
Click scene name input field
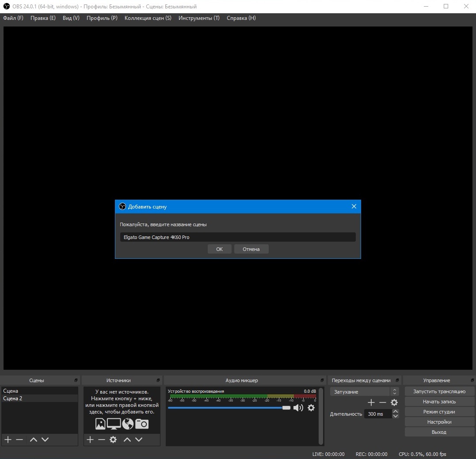click(238, 237)
